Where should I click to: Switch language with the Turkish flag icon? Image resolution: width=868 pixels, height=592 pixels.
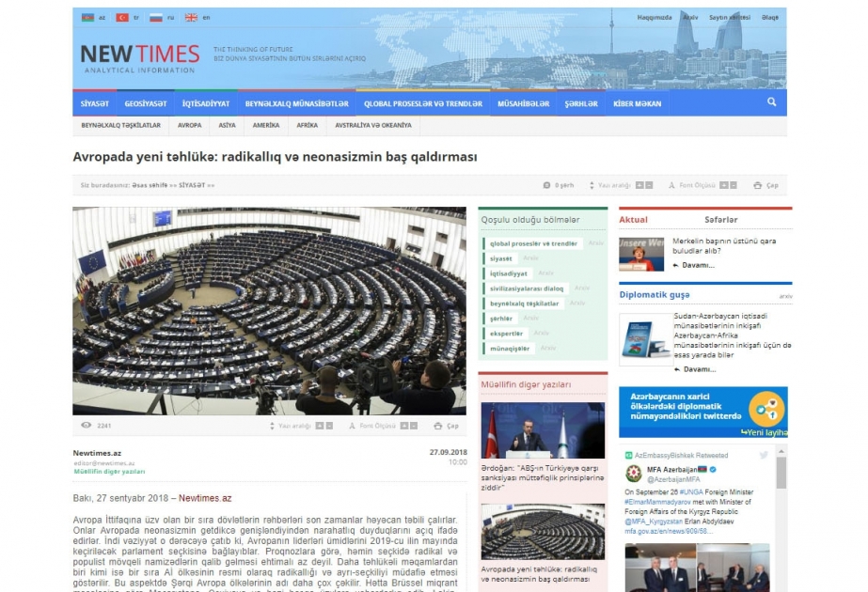pyautogui.click(x=122, y=18)
